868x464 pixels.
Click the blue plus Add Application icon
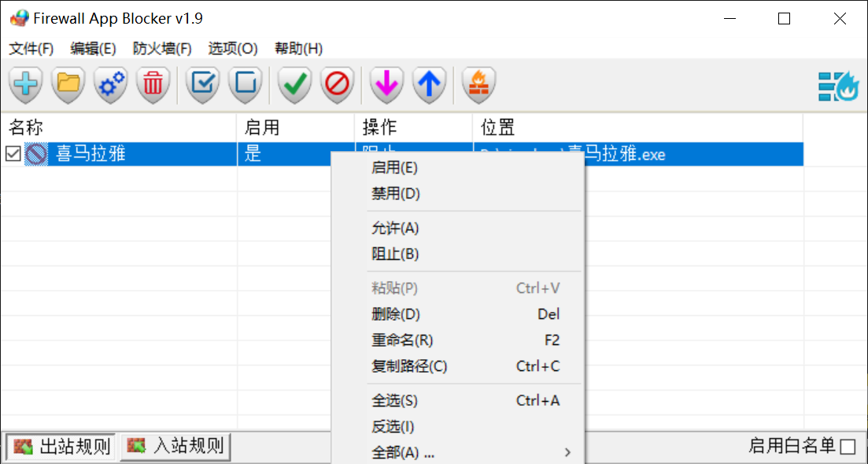(x=26, y=85)
